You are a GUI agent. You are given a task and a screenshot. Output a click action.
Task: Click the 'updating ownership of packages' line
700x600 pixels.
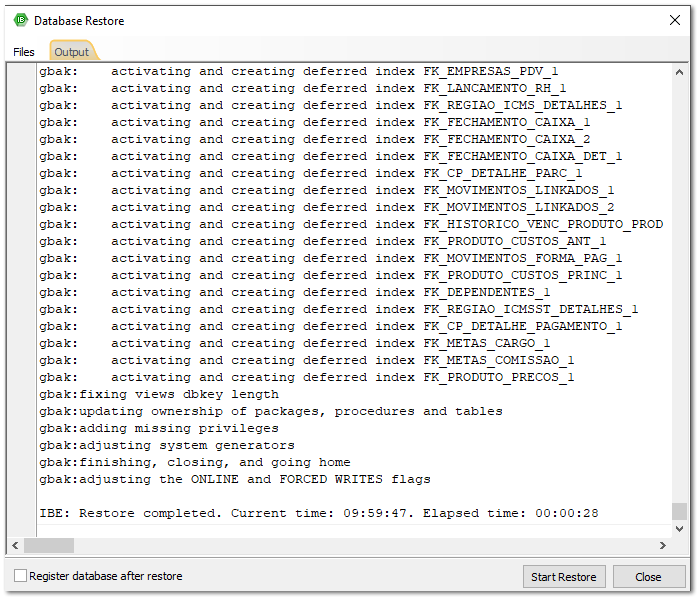click(x=271, y=411)
